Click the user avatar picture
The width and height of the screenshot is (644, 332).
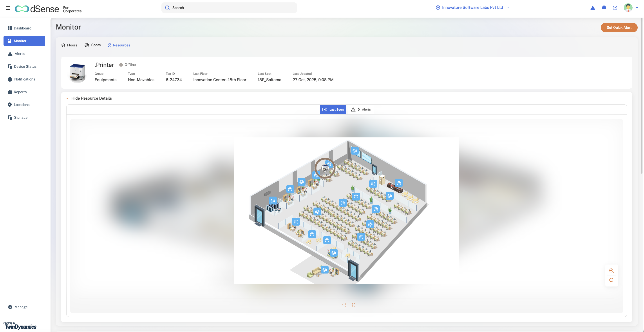click(628, 7)
